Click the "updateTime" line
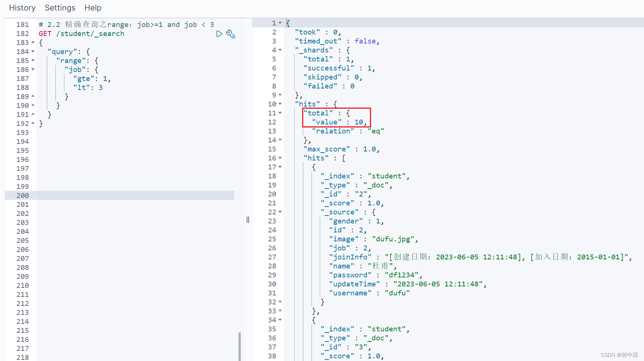This screenshot has height=361, width=644. [408, 284]
